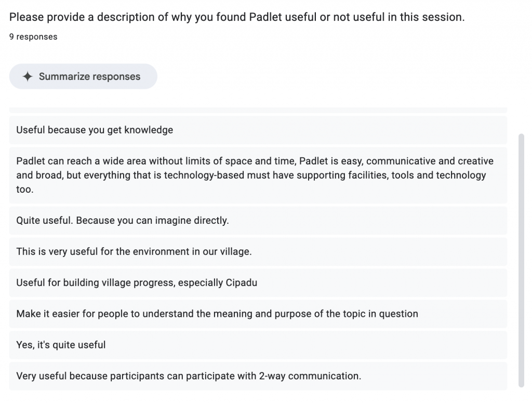Click the 'Quite useful. Because you can imagine directly' response

tap(258, 221)
